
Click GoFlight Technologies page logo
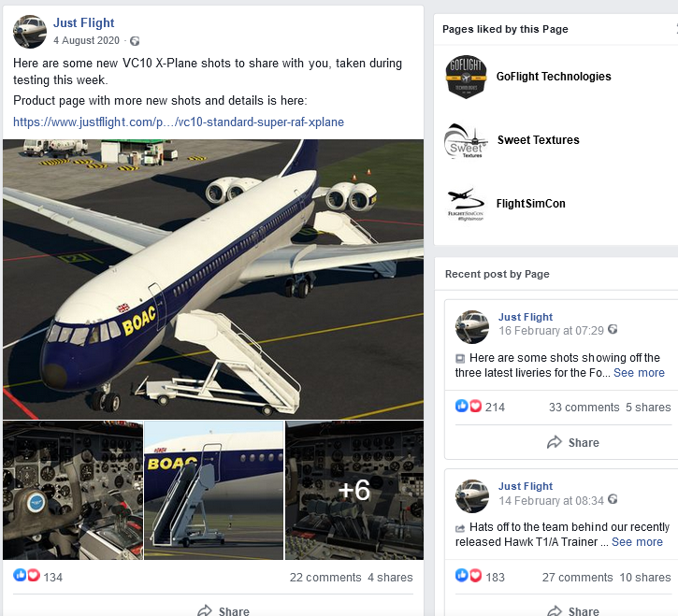coord(466,77)
